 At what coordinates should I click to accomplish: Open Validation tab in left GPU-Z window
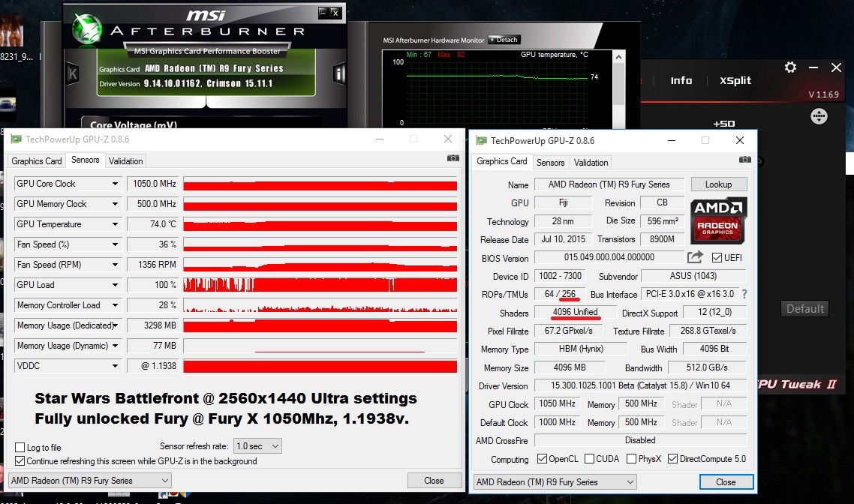click(125, 161)
